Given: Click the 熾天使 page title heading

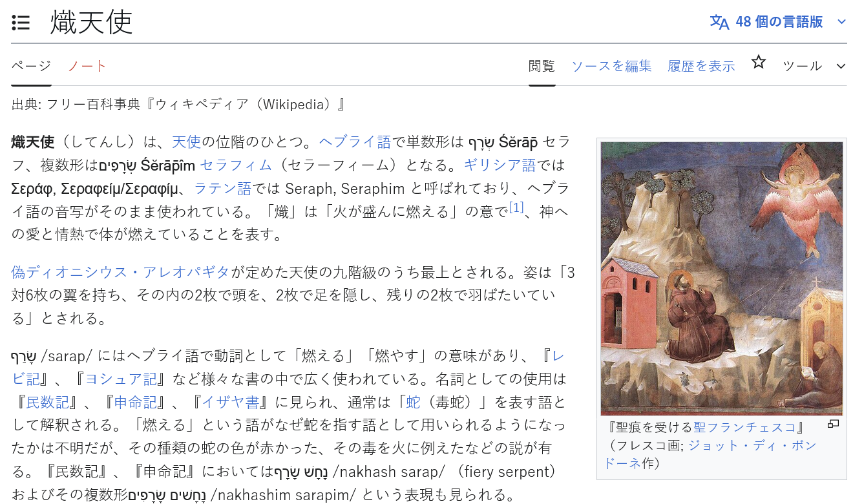Looking at the screenshot, I should coord(92,23).
